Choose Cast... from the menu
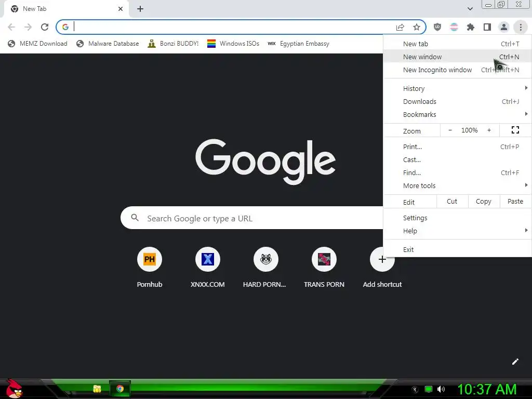Viewport: 532px width, 399px height. pyautogui.click(x=457, y=159)
